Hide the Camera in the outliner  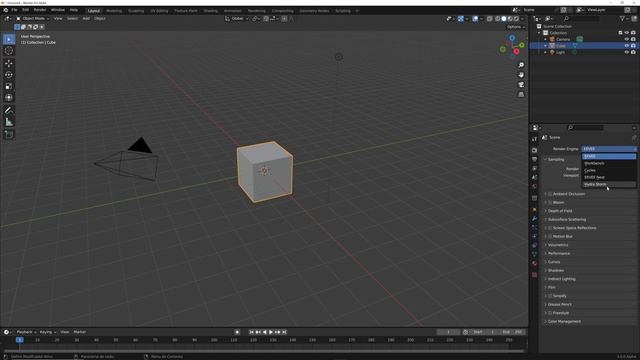[x=627, y=39]
